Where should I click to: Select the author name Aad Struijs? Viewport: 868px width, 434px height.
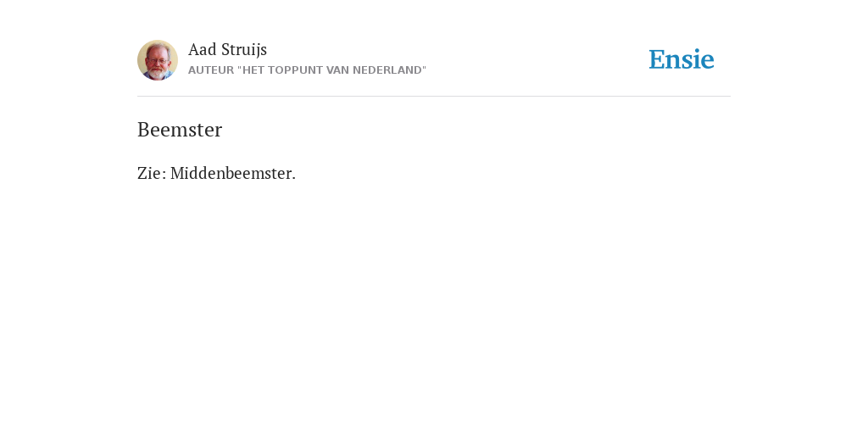click(x=227, y=50)
